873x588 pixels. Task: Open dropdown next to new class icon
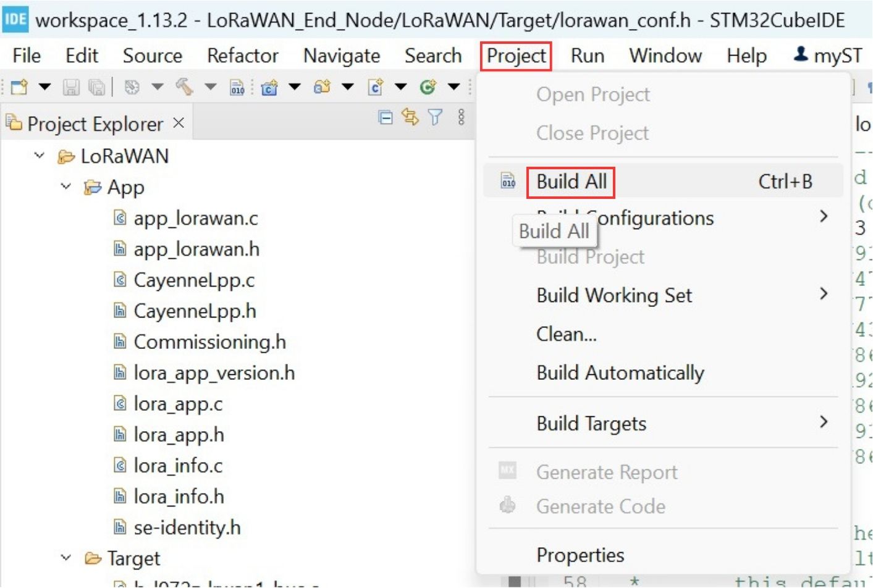pyautogui.click(x=454, y=87)
